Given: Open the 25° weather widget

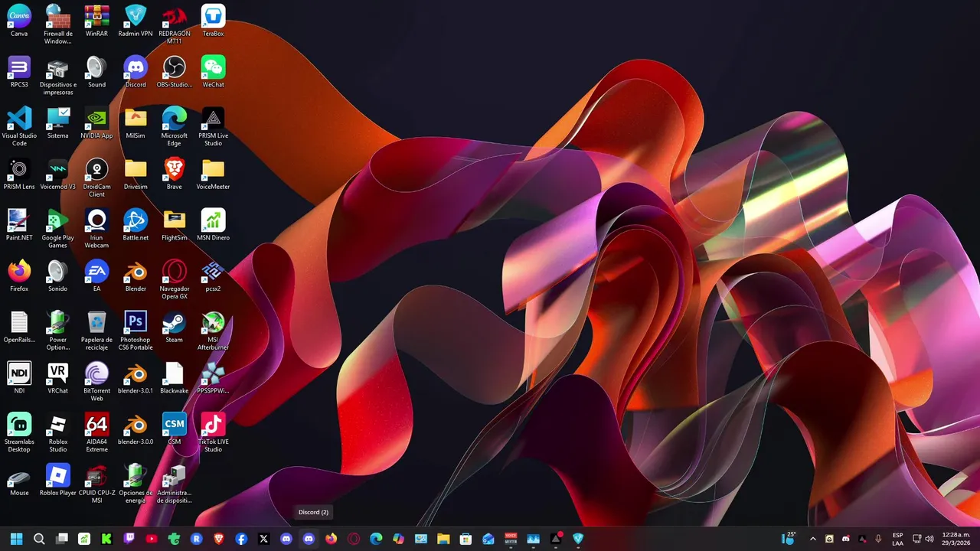Looking at the screenshot, I should pos(789,538).
